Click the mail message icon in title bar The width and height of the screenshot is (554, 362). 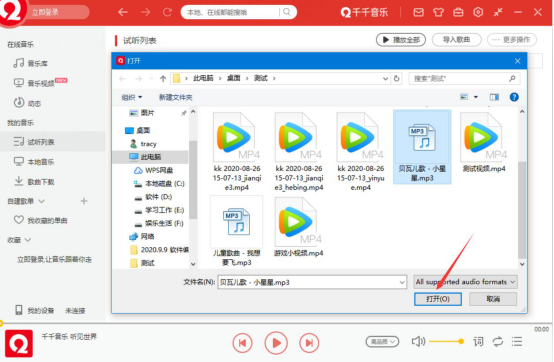point(418,13)
